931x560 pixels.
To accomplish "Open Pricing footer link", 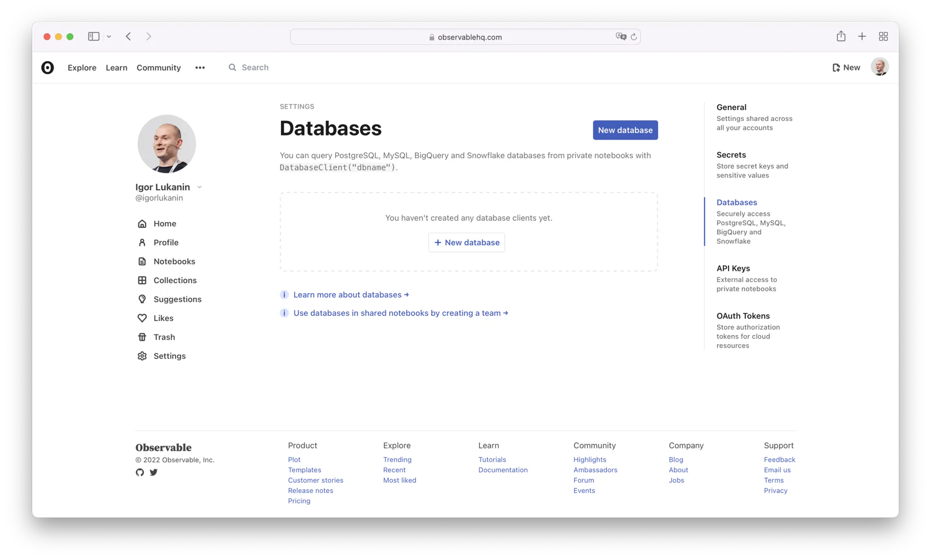I will click(x=299, y=501).
